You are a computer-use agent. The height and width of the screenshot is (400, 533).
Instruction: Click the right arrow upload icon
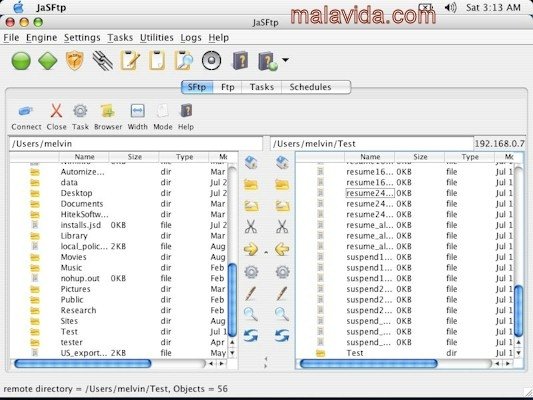(x=251, y=249)
